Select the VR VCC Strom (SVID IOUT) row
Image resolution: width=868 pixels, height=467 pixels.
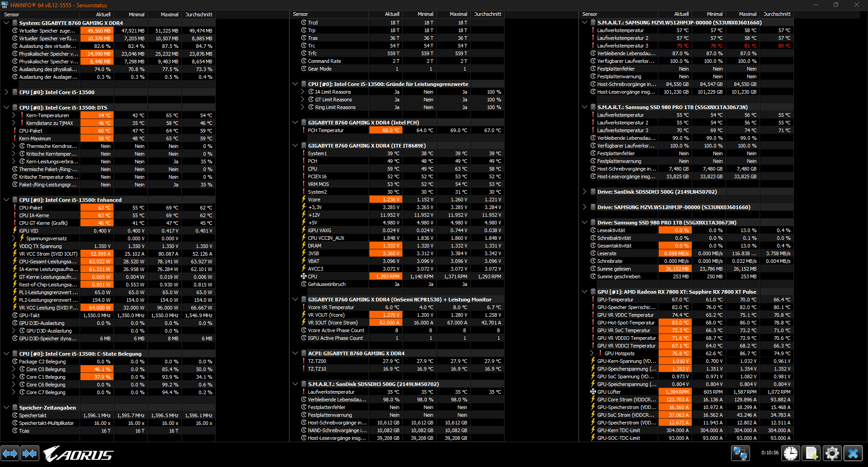pyautogui.click(x=108, y=253)
